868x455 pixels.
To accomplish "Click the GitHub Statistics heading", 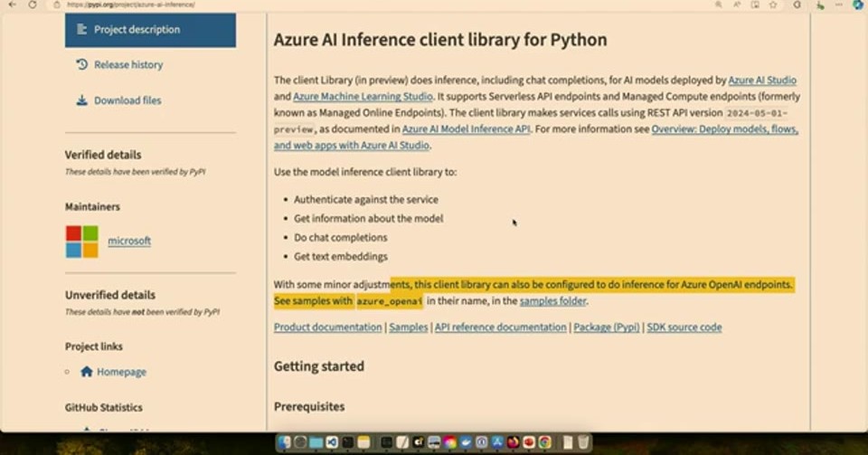I will click(x=103, y=407).
